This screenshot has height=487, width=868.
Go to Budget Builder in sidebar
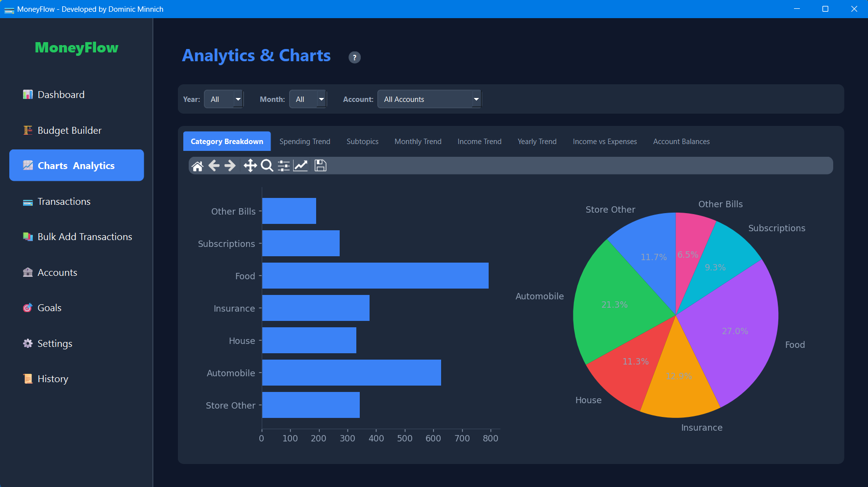[x=69, y=130]
